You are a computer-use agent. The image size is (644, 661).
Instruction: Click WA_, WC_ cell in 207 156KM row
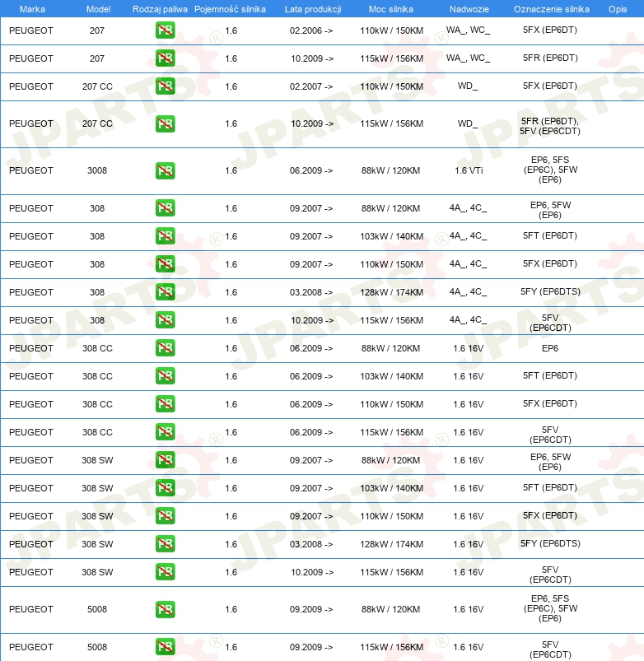point(468,58)
